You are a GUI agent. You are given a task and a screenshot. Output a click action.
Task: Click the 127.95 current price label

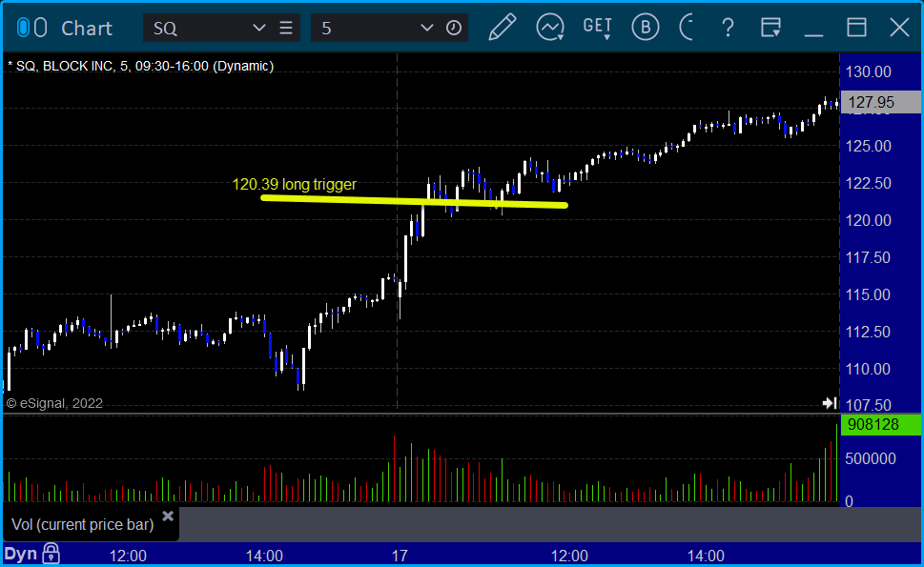pos(881,103)
